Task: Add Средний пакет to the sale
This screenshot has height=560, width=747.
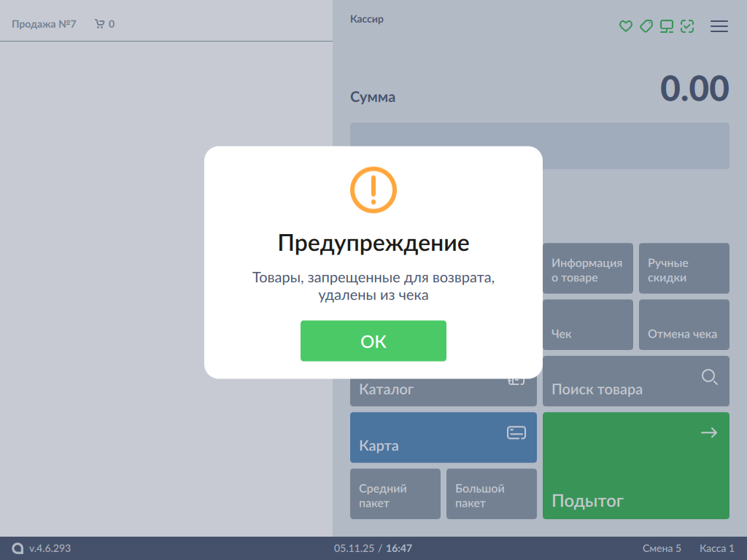Action: [395, 494]
